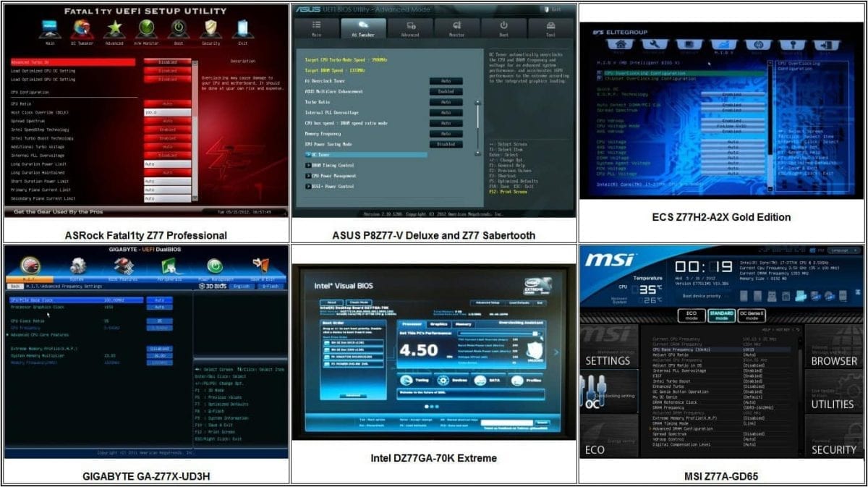Open the CPU Ratio dropdown in ASRock

click(168, 103)
